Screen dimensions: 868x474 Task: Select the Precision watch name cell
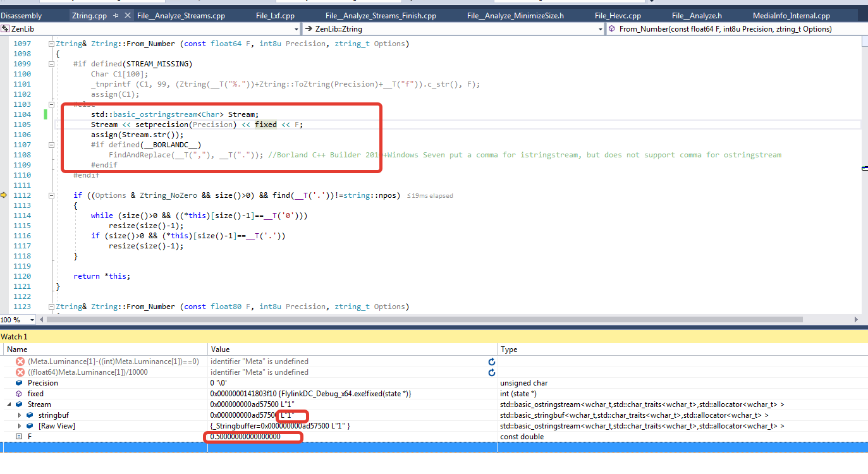point(43,383)
